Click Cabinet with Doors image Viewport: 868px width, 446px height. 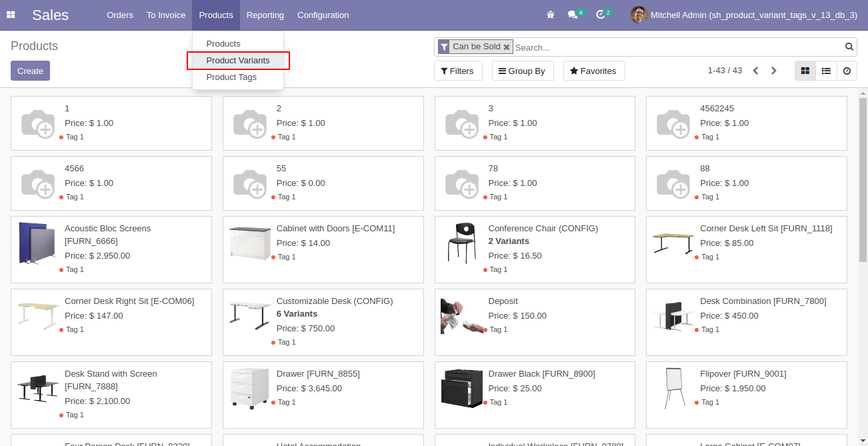click(250, 243)
